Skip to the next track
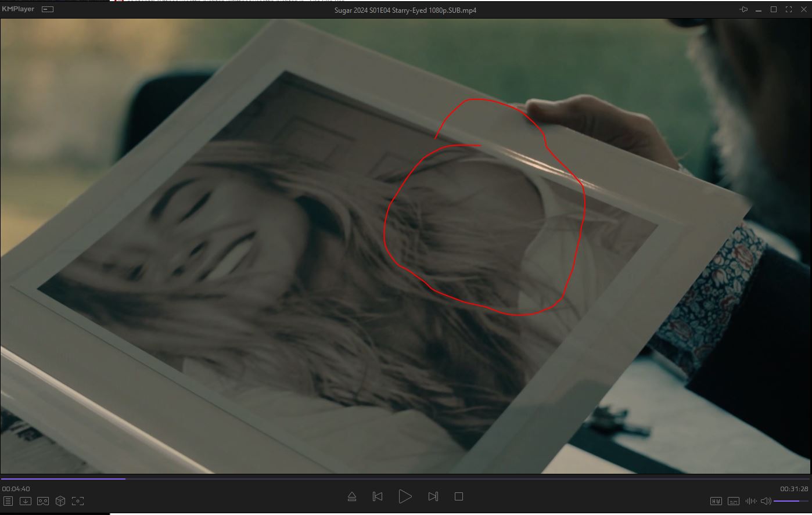Image resolution: width=812 pixels, height=515 pixels. (433, 496)
